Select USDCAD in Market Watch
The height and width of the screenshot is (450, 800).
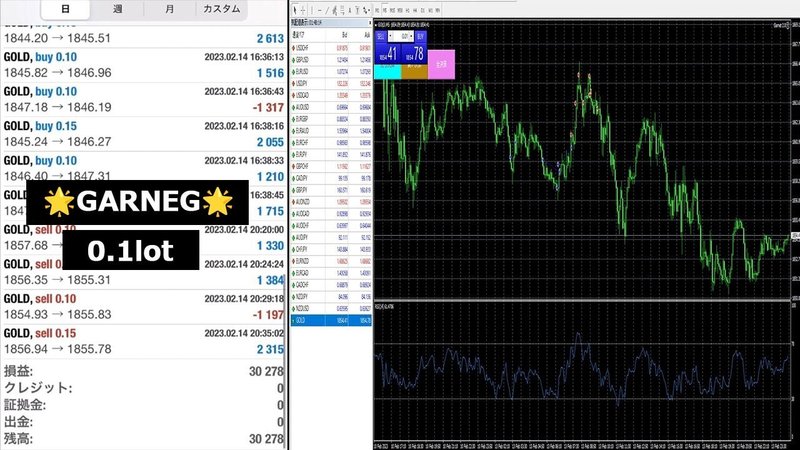tap(331, 95)
